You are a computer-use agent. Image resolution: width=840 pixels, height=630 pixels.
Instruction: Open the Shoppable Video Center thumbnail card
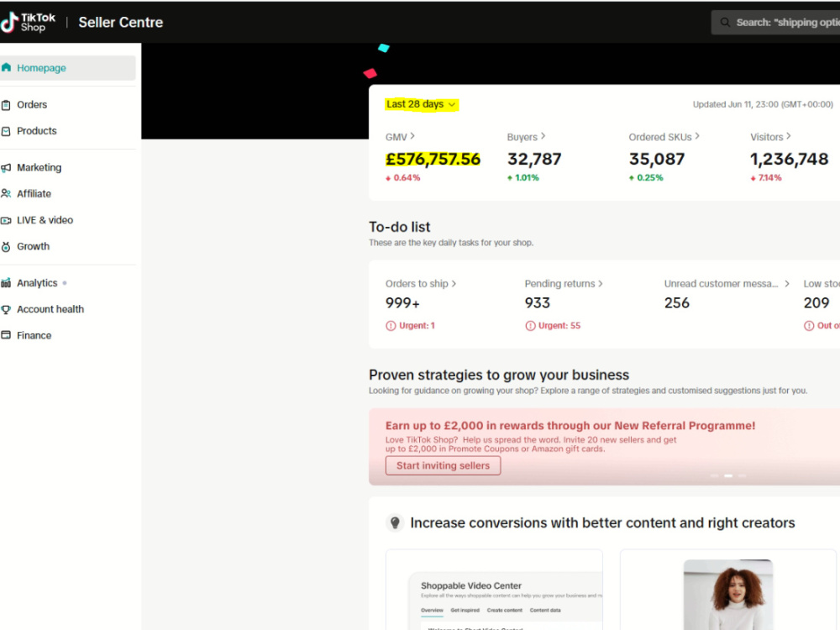494,590
